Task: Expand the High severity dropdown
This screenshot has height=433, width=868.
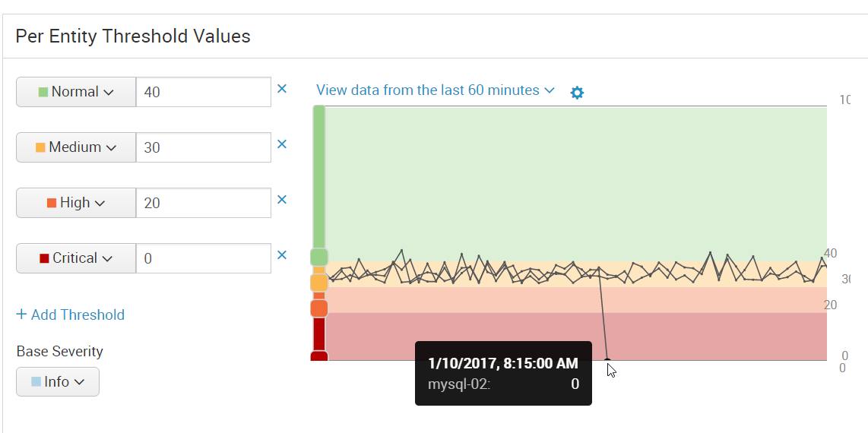Action: click(76, 202)
